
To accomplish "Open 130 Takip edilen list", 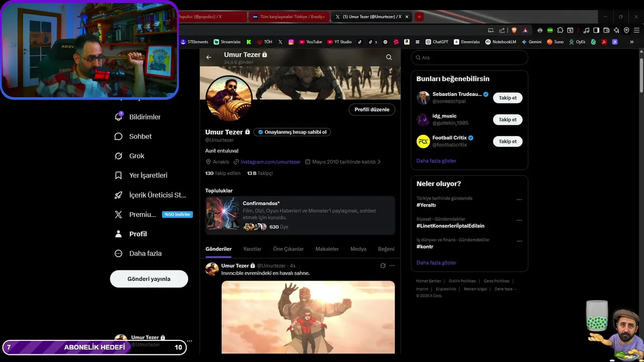I will tap(223, 173).
